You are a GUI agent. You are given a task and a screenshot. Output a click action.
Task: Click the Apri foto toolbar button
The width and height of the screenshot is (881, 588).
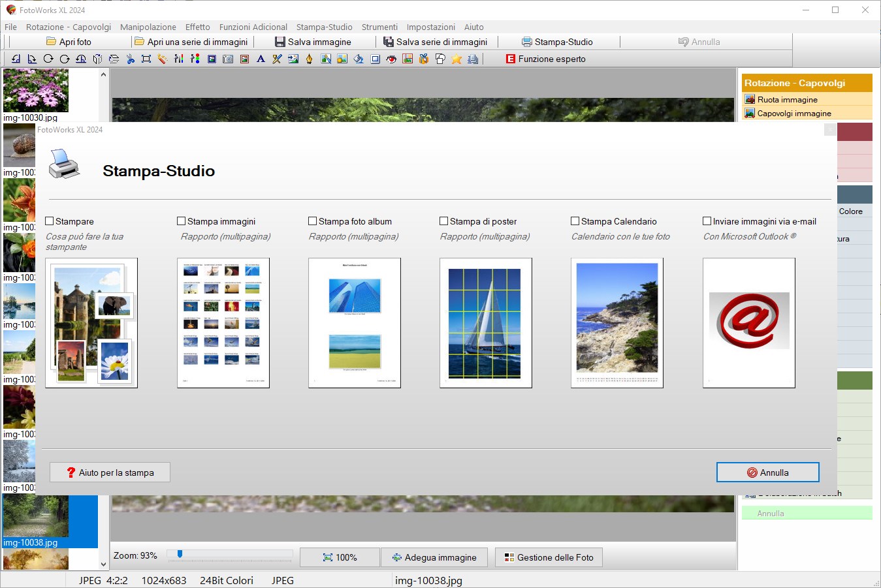69,42
